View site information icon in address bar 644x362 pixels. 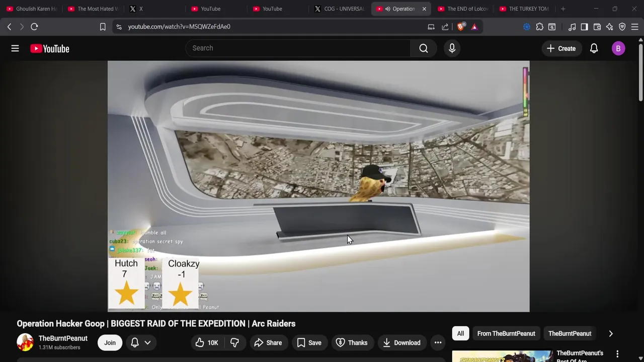(119, 27)
